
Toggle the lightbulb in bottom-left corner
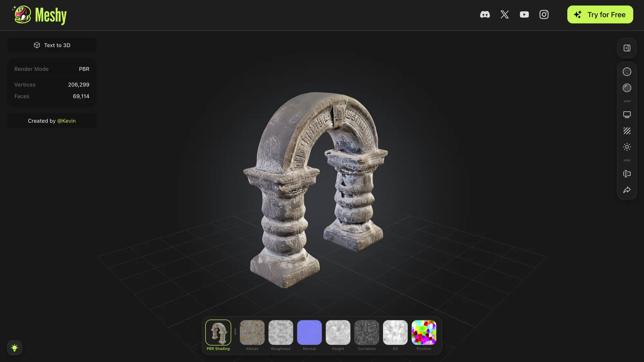[14, 348]
